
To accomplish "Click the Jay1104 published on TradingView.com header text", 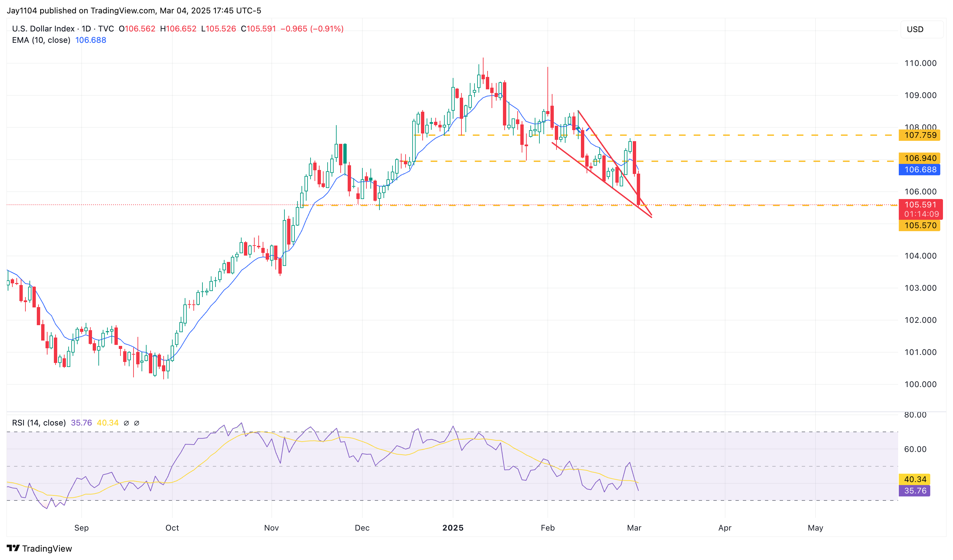I will coord(134,11).
